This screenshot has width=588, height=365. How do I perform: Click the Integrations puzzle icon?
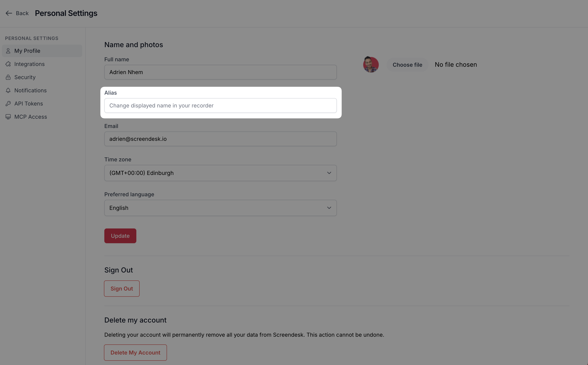8,64
